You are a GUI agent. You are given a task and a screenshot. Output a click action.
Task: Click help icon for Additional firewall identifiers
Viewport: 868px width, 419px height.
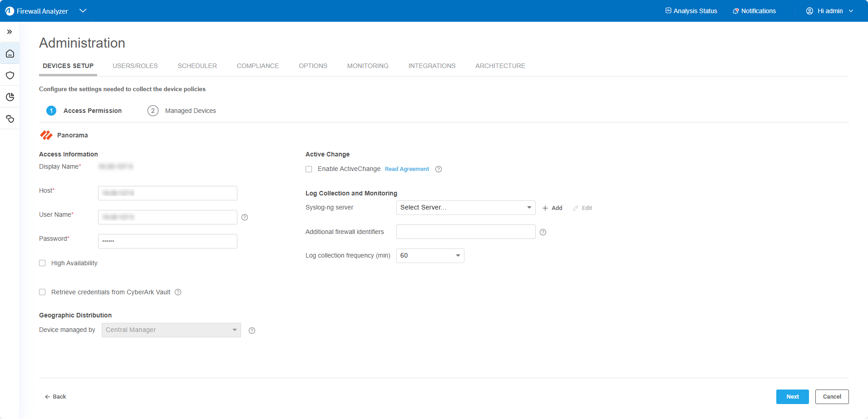(x=543, y=232)
